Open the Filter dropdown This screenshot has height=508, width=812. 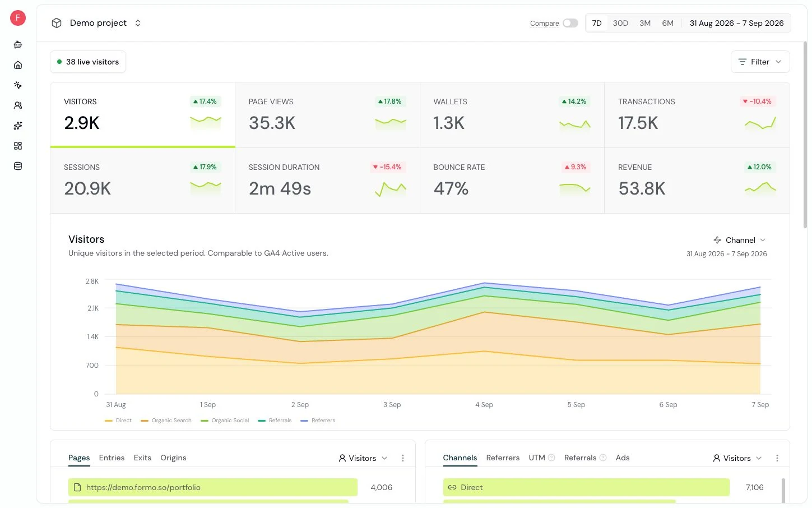click(760, 62)
